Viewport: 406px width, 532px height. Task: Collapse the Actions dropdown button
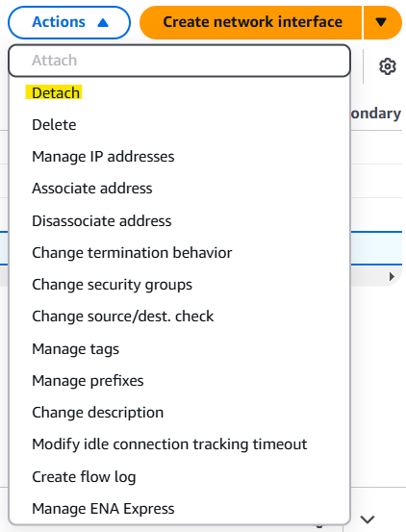(69, 22)
